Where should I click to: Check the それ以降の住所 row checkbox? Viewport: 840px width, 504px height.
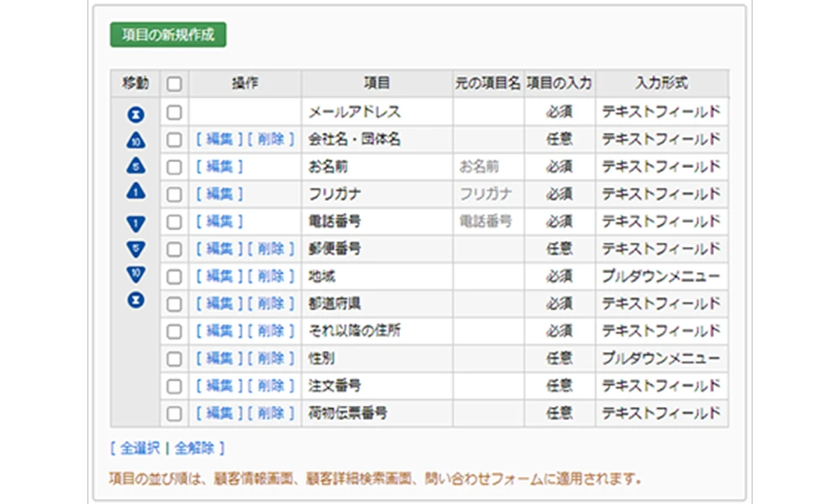174,332
